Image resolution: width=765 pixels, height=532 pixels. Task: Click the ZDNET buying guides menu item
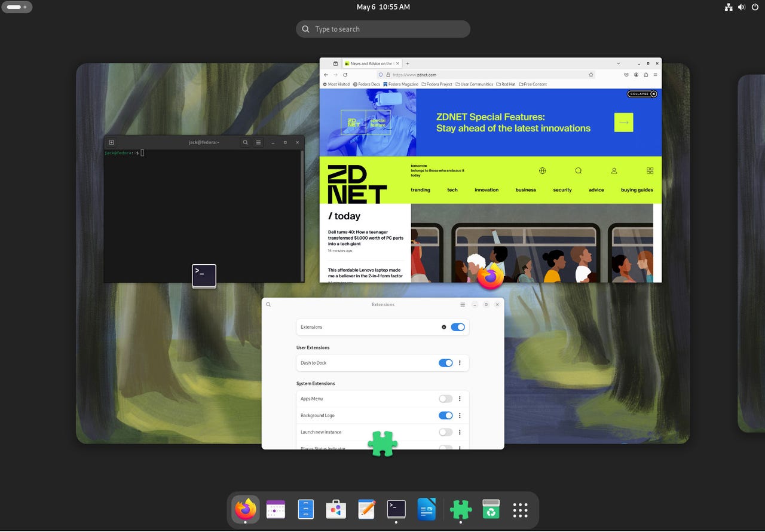tap(637, 190)
